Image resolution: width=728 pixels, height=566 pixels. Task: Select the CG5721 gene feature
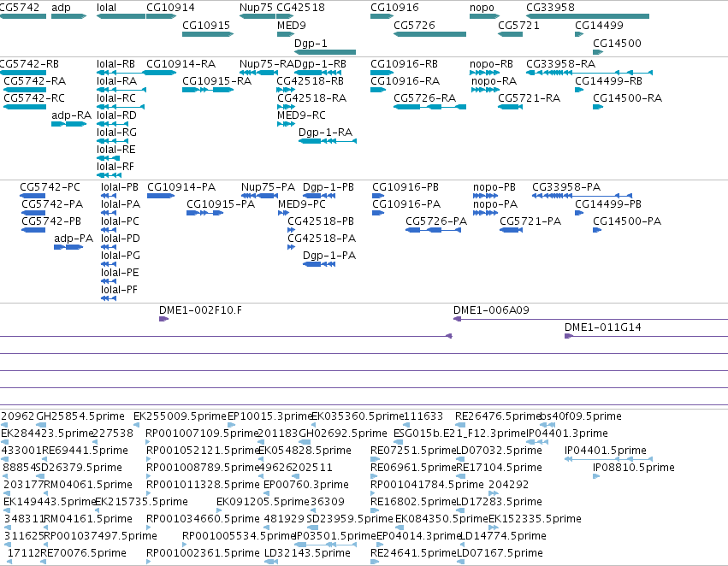(510, 34)
